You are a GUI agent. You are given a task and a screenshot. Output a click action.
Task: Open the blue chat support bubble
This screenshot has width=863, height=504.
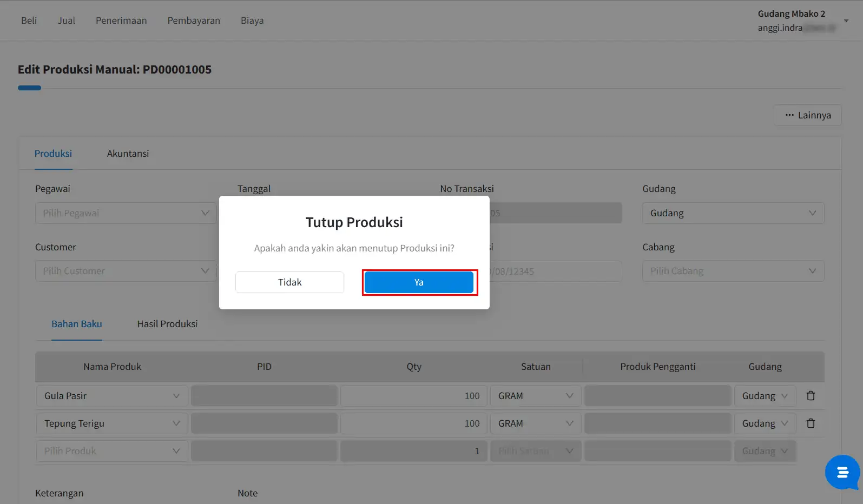[842, 472]
